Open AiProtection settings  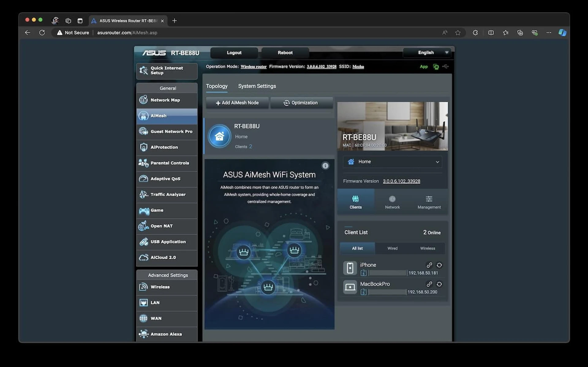pos(167,147)
